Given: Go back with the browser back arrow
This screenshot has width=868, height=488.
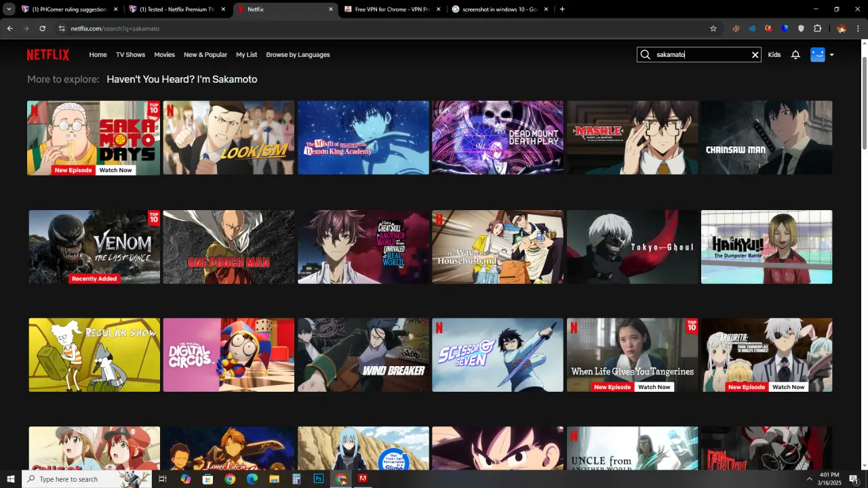Looking at the screenshot, I should point(9,28).
